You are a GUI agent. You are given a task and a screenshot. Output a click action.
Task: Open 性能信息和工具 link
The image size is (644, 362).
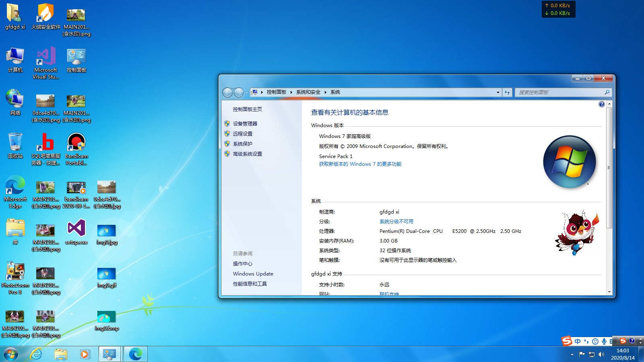(250, 284)
